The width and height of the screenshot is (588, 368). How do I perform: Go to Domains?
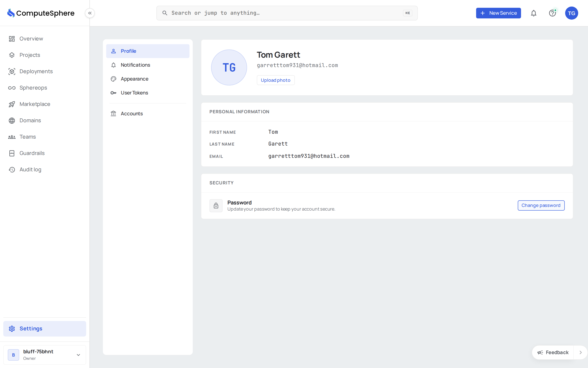(45, 120)
